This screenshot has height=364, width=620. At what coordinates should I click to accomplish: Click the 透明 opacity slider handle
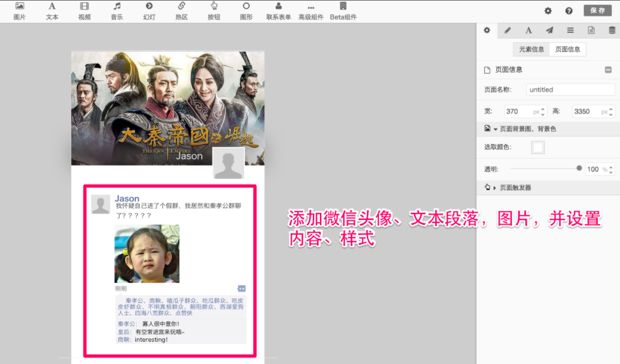coord(579,168)
